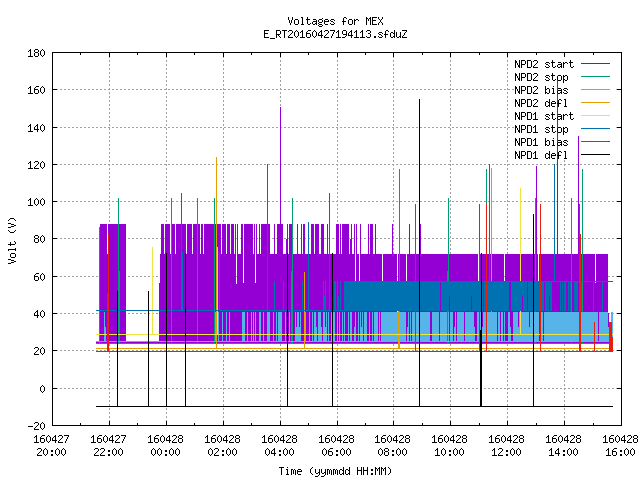The width and height of the screenshot is (640, 480).
Task: Click the Time (yymmdd HH:MM) axis label
Action: 335,471
